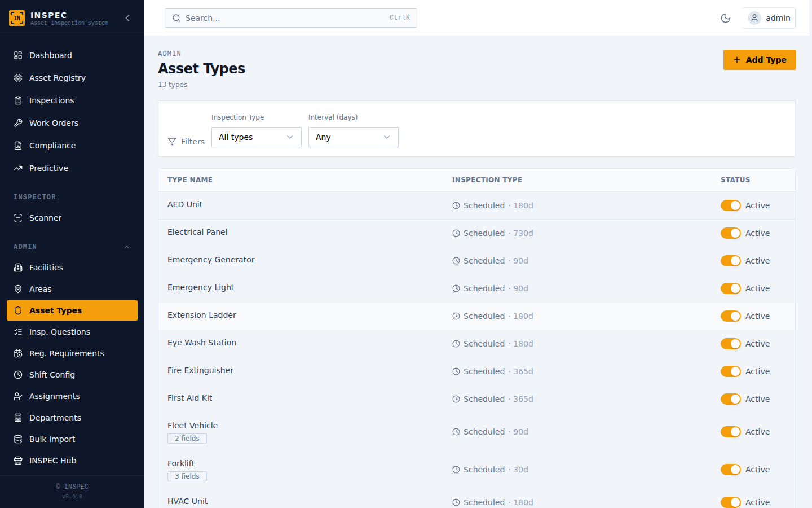This screenshot has width=812, height=508.
Task: Disable the Electrical Panel type
Action: [731, 233]
